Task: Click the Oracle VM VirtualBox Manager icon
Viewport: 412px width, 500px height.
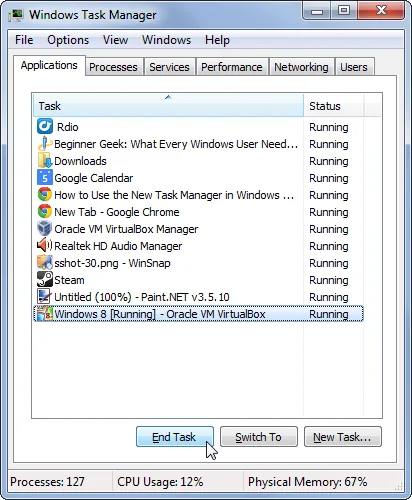Action: (x=45, y=229)
